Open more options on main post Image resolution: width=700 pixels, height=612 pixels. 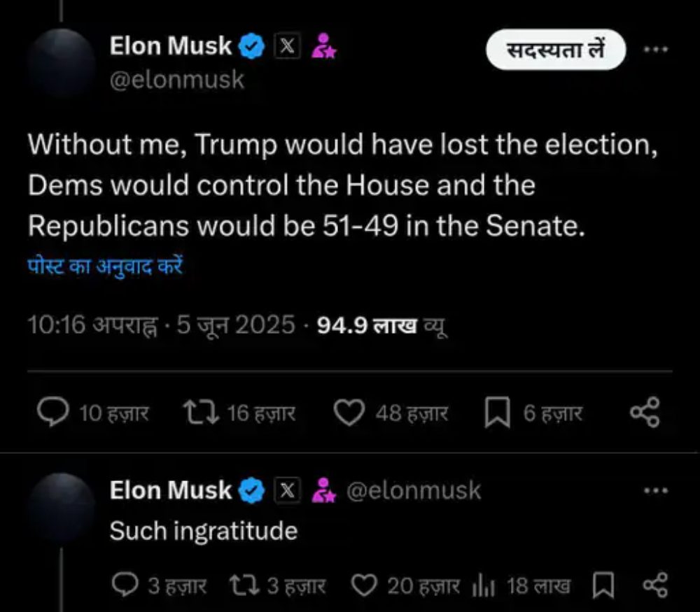pos(656,50)
